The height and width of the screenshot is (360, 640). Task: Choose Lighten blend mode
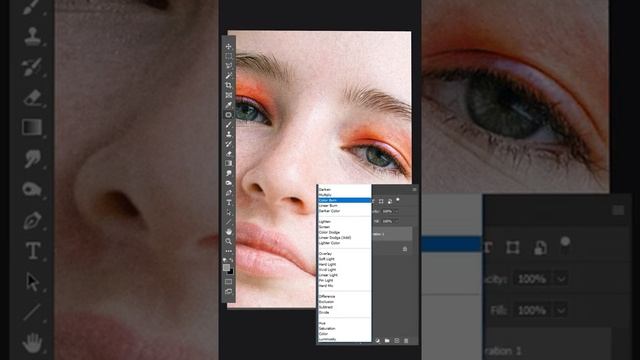coord(324,222)
